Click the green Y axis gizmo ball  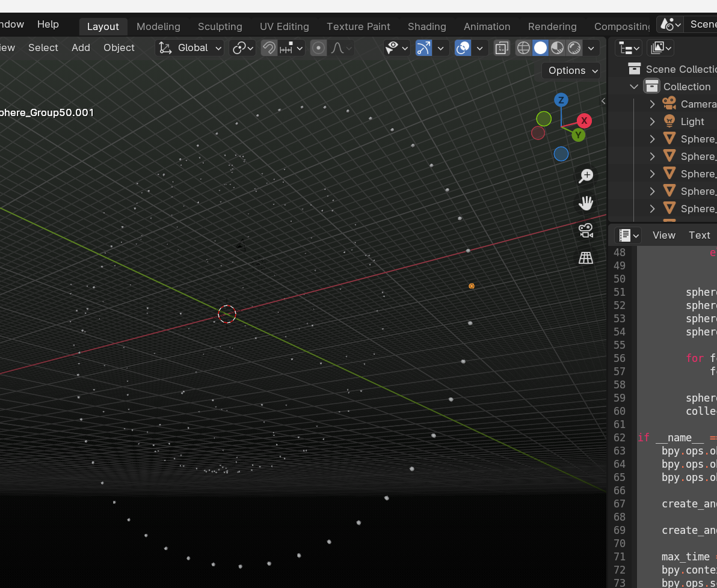coord(579,135)
